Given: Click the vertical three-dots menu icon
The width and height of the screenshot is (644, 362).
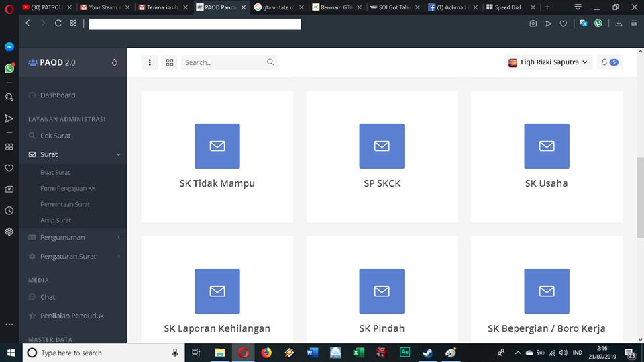Looking at the screenshot, I should tap(150, 62).
